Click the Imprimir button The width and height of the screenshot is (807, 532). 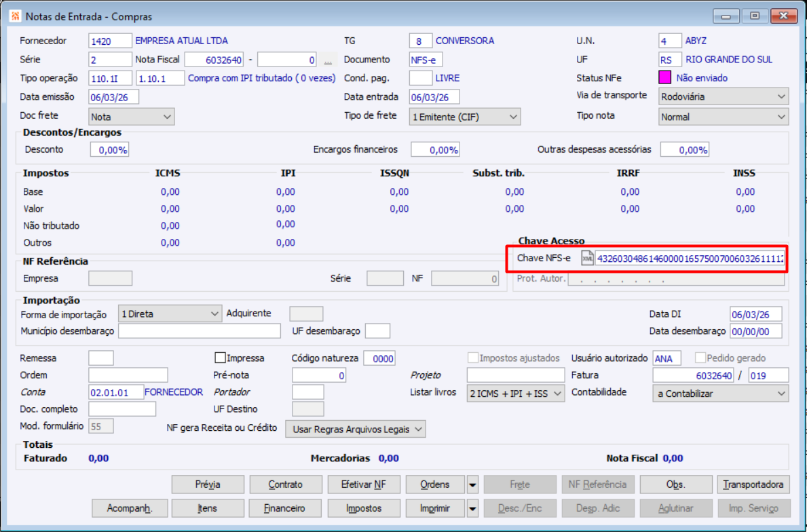[x=435, y=508]
